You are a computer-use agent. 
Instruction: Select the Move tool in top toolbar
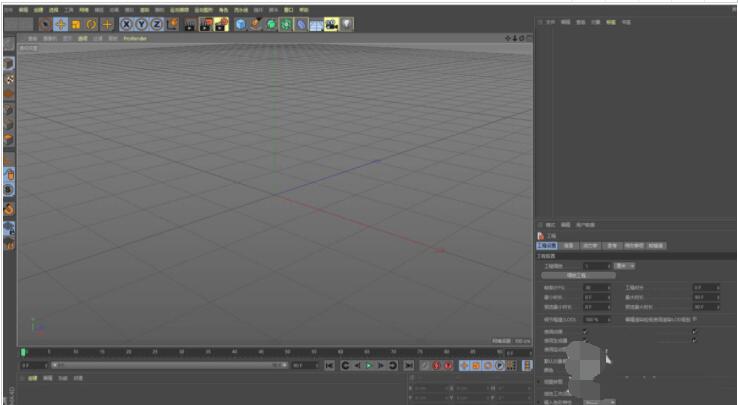tap(60, 23)
